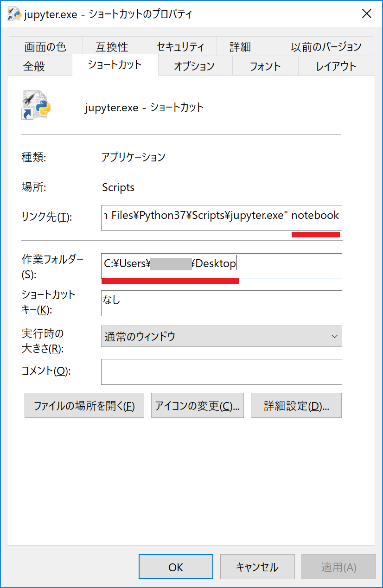Viewport: 383px width, 588px height.
Task: Click the 実行時の大きさ(R): label
Action: [x=43, y=341]
